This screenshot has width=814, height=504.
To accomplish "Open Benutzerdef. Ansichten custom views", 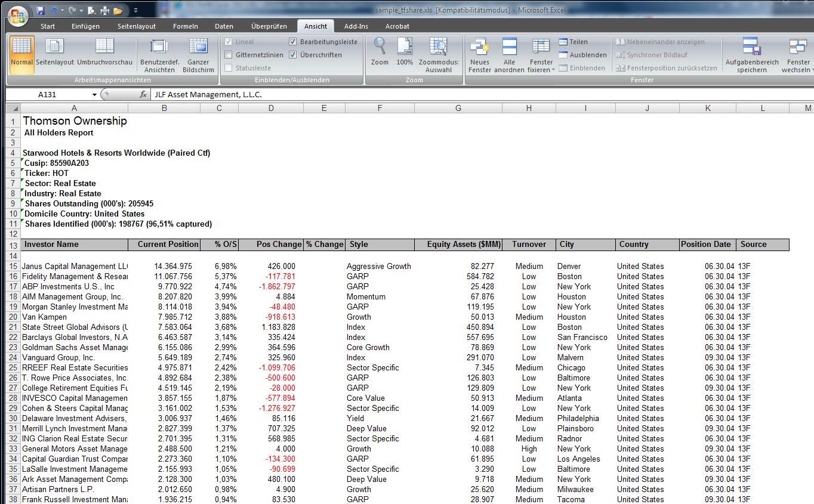I will (x=159, y=54).
